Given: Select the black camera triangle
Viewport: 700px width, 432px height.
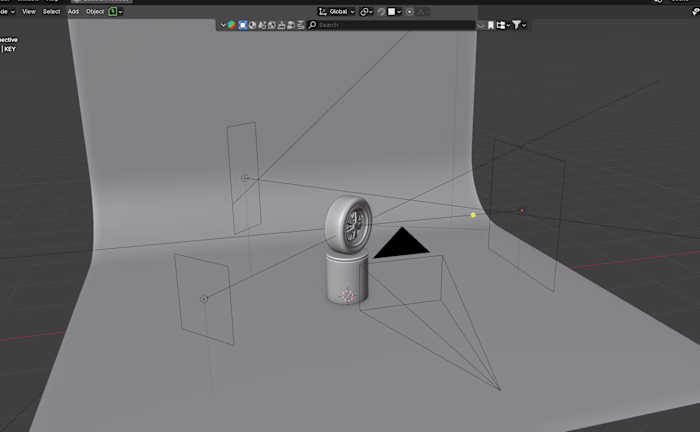Looking at the screenshot, I should pos(401,243).
